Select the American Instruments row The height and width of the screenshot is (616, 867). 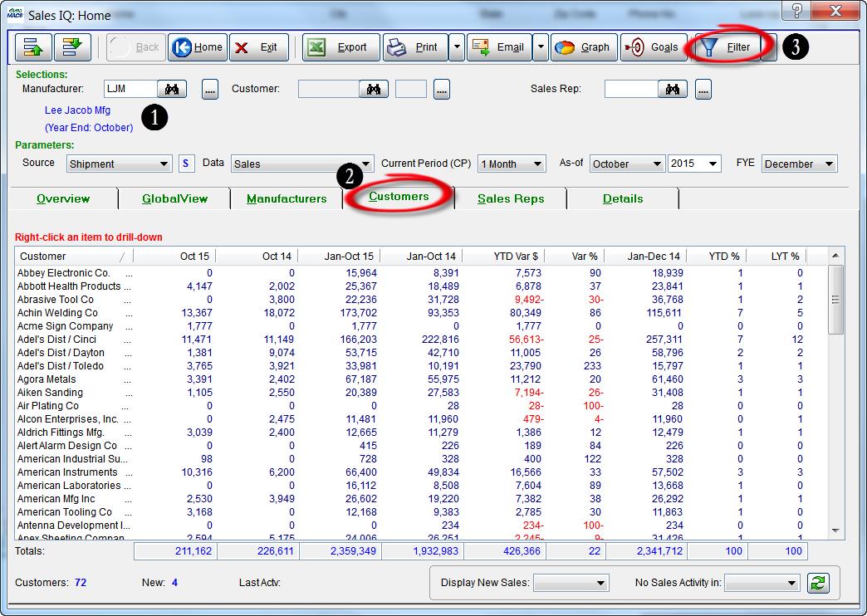421,472
